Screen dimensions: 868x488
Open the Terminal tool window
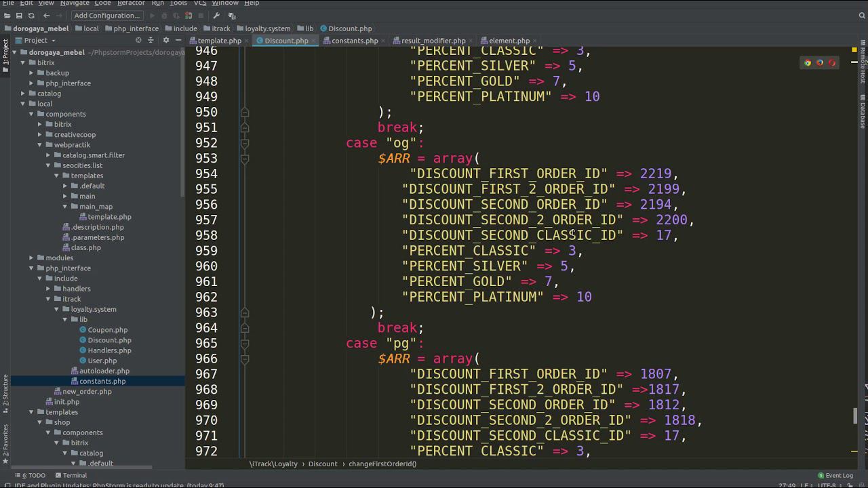(70, 475)
